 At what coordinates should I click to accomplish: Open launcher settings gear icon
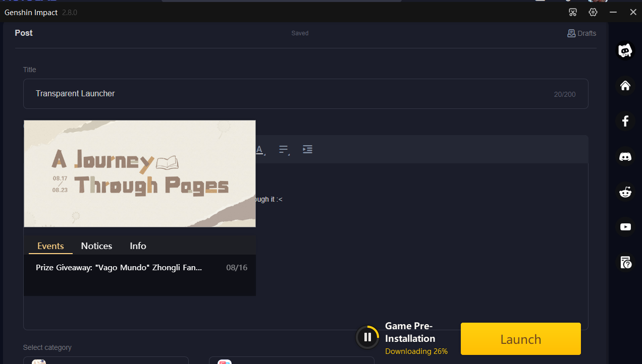593,12
